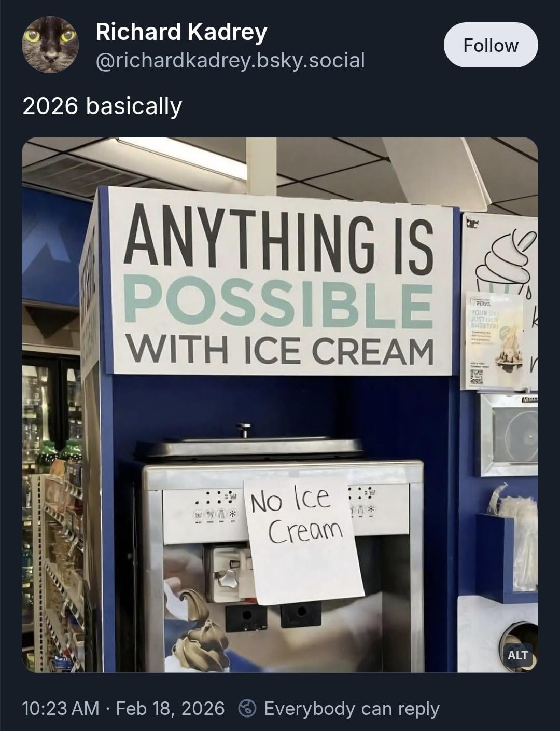Click the globe reply-settings icon
This screenshot has width=560, height=731.
(x=247, y=708)
